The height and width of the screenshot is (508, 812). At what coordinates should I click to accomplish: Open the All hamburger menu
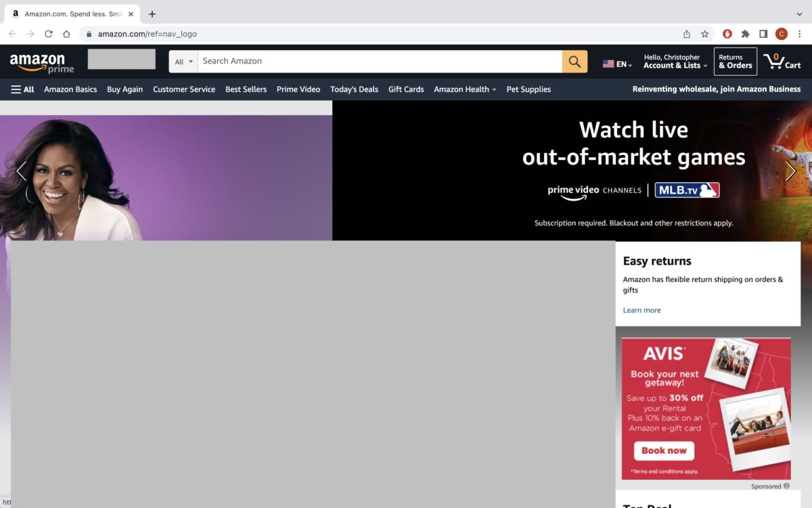tap(22, 89)
